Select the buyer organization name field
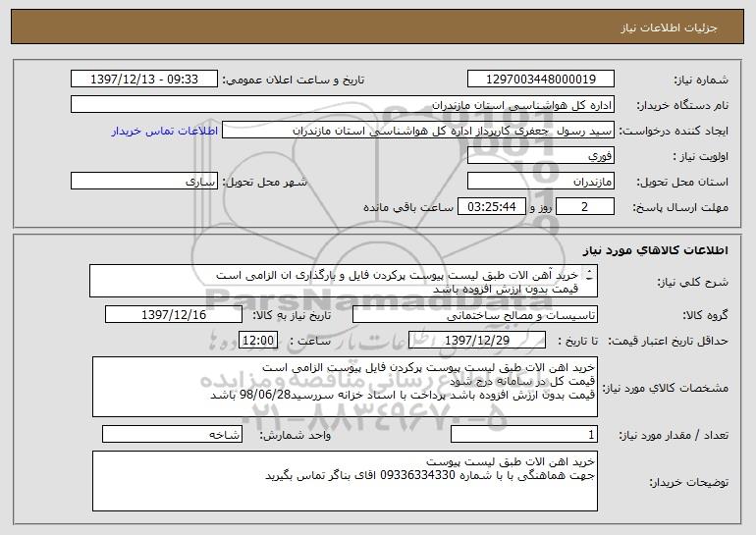The width and height of the screenshot is (756, 535). coord(343,105)
